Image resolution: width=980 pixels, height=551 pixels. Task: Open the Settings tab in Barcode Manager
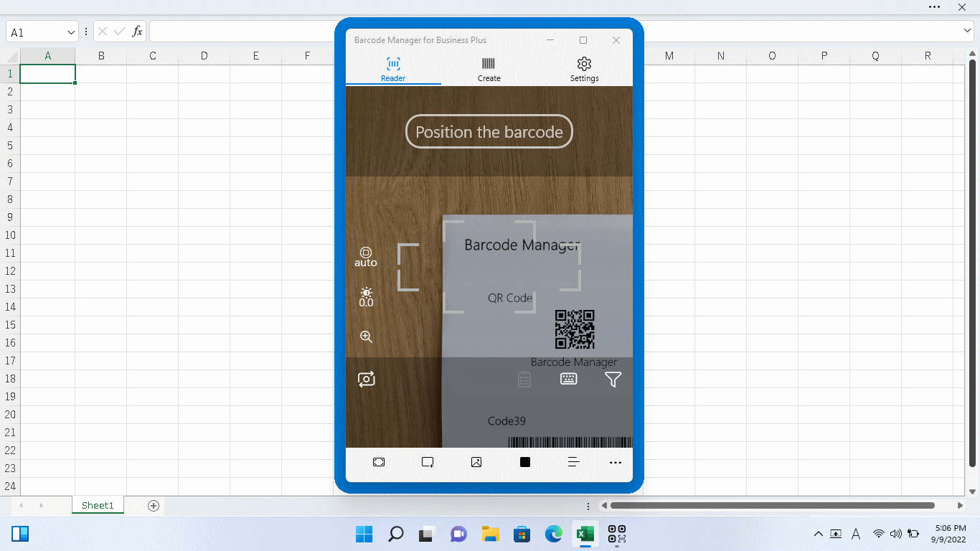point(583,68)
